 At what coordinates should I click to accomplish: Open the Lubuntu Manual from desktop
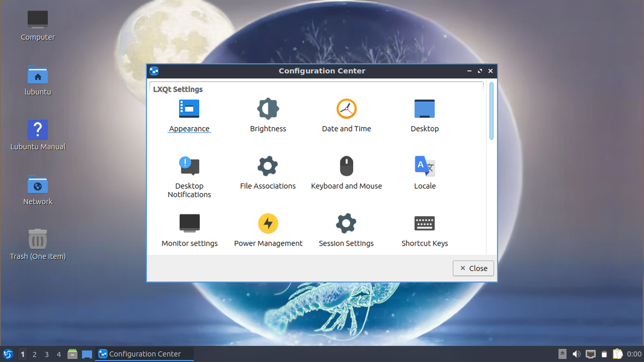pos(38,133)
